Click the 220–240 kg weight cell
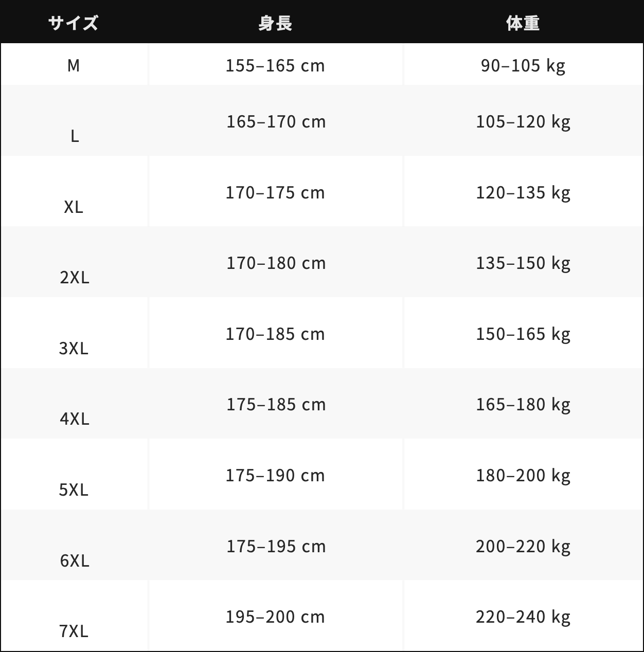 [523, 617]
